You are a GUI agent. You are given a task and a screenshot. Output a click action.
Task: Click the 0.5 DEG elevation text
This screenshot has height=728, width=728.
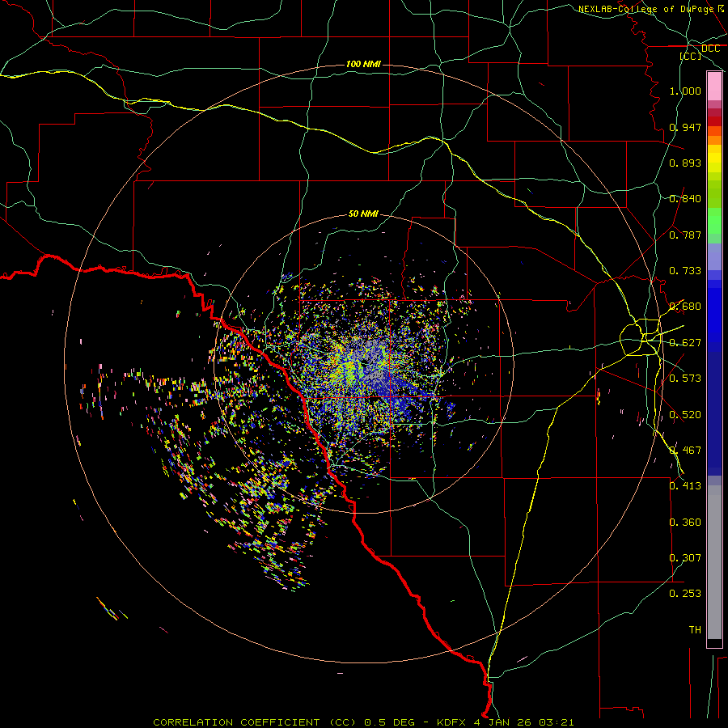389,722
